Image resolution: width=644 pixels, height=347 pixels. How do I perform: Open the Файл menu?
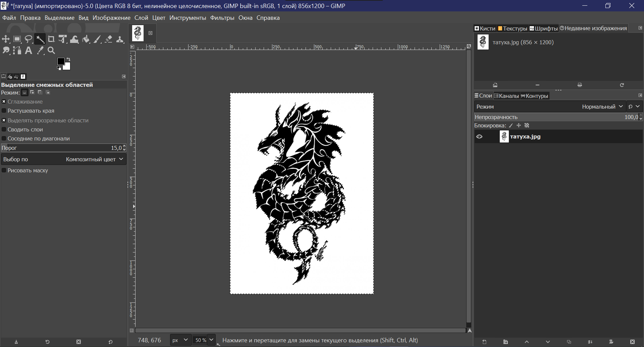9,18
